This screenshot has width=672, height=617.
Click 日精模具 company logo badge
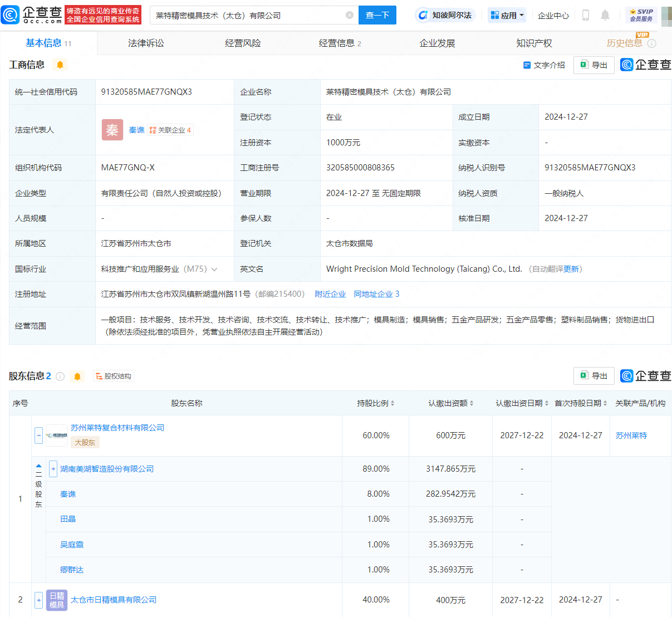click(x=57, y=600)
